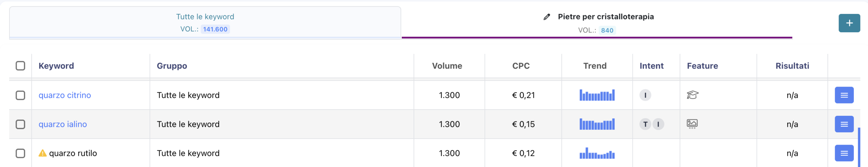Open the row menu for quarzo citrino

pos(844,95)
